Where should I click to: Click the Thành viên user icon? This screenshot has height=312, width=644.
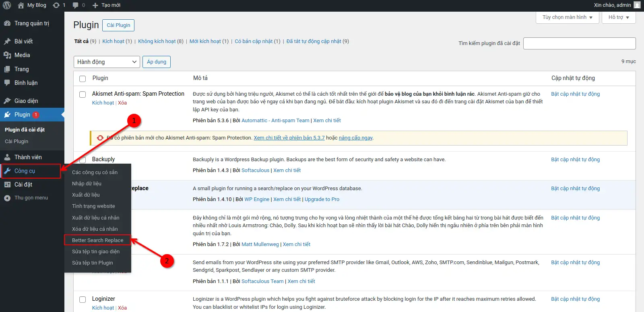[7, 157]
